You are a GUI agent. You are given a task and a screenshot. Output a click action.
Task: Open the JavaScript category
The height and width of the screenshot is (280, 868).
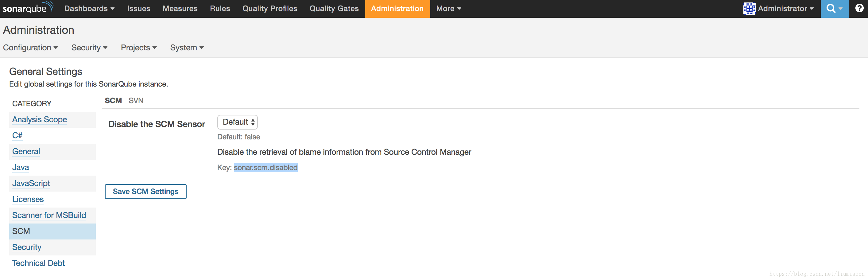click(x=31, y=183)
